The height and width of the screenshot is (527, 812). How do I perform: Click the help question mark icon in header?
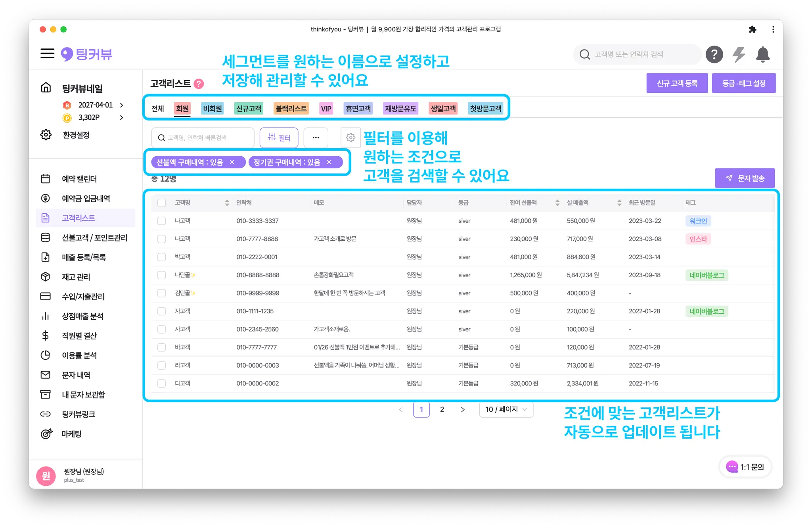[714, 54]
